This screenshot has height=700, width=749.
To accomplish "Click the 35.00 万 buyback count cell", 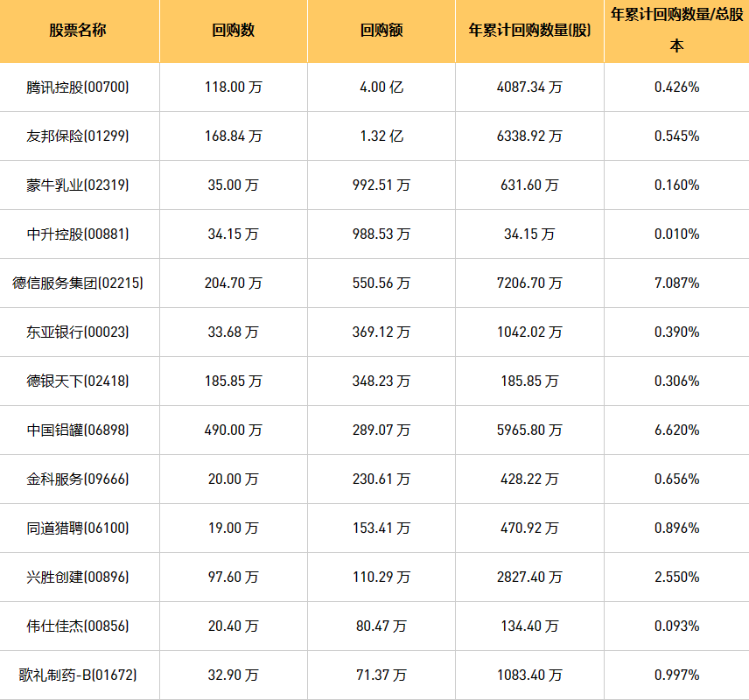I will pos(233,185).
